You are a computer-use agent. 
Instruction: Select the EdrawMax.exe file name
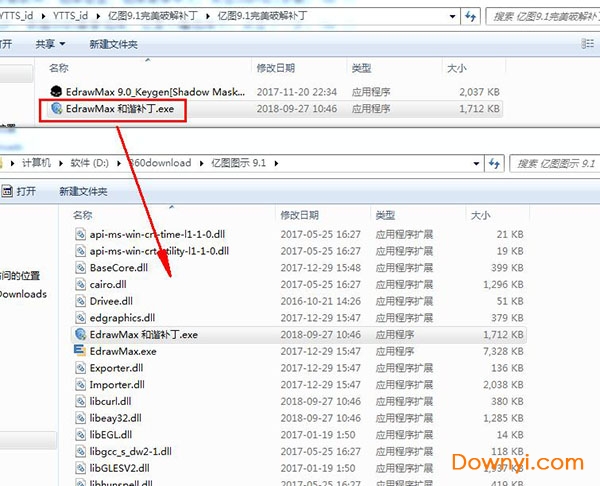pyautogui.click(x=123, y=351)
